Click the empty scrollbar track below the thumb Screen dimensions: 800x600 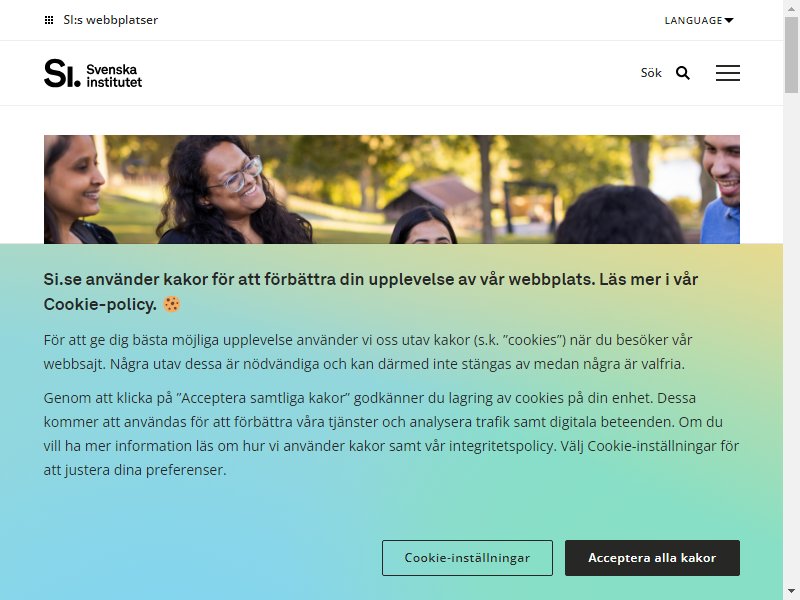click(791, 337)
